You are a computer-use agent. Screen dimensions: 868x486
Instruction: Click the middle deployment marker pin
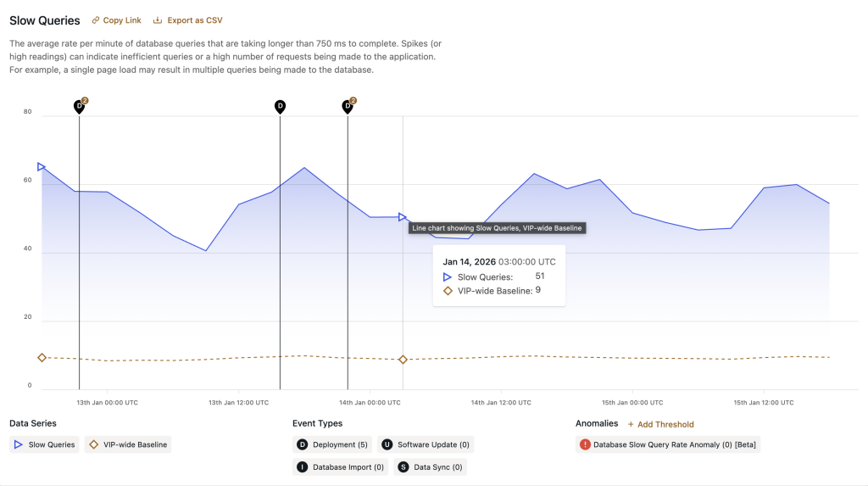(x=280, y=107)
